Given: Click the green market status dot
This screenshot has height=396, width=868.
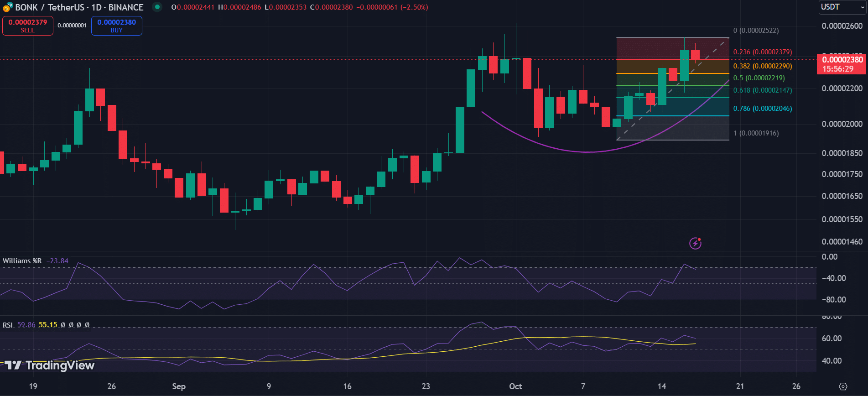Looking at the screenshot, I should [157, 7].
